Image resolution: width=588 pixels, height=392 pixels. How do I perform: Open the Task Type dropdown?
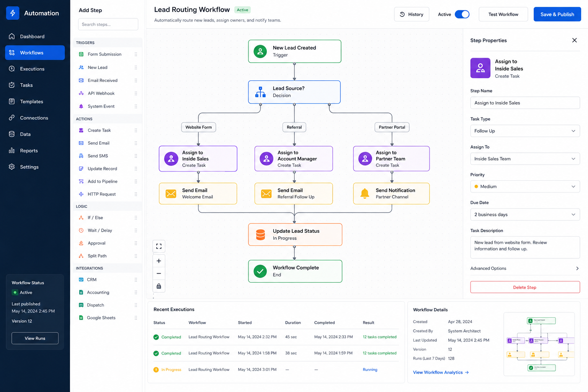[525, 131]
